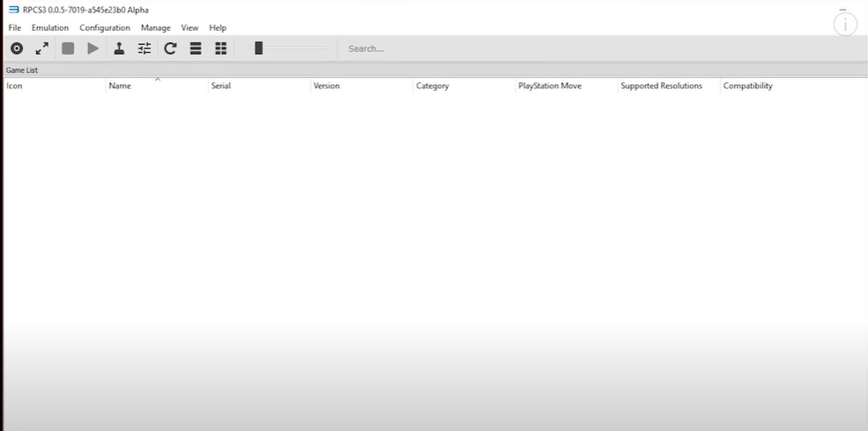Open Settings via the sliders icon
Screen dimensions: 868x431
coord(145,48)
